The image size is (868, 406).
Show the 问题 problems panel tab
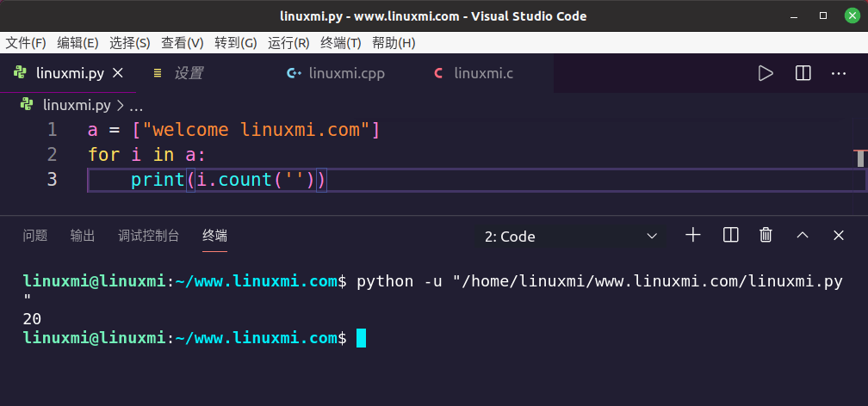tap(35, 236)
